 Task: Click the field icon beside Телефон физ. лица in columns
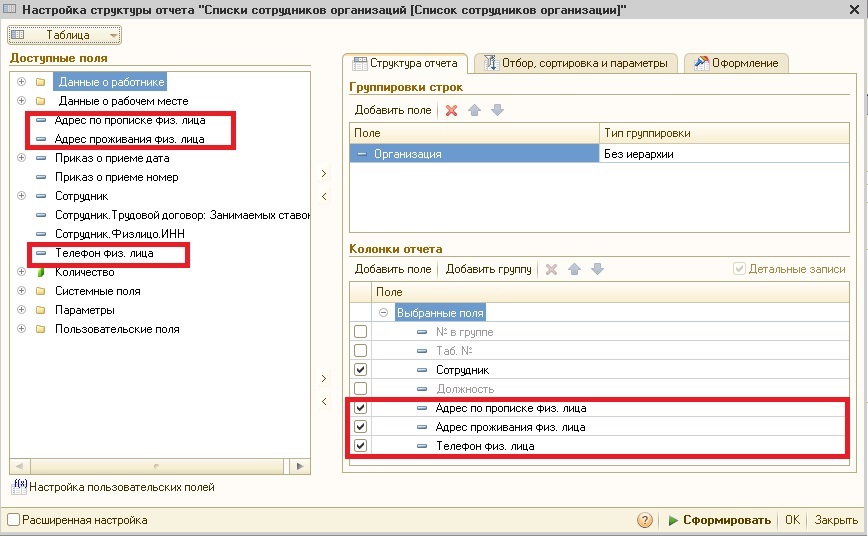coord(422,446)
